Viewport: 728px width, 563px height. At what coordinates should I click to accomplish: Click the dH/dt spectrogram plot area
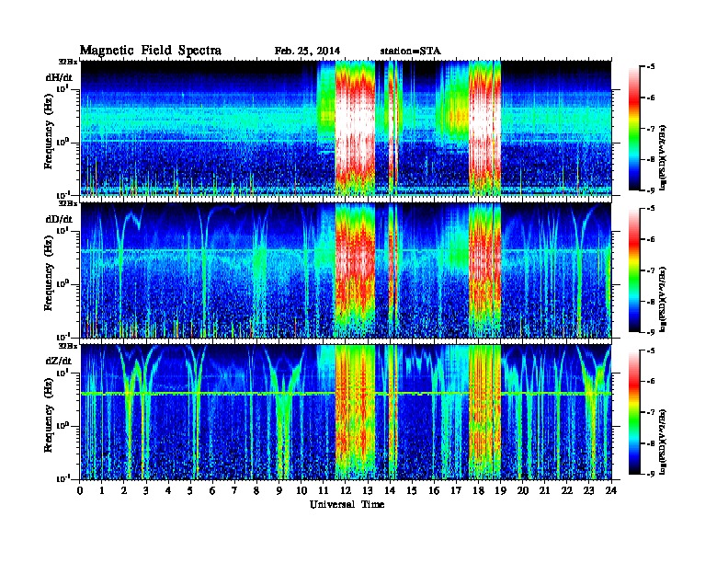pyautogui.click(x=347, y=128)
